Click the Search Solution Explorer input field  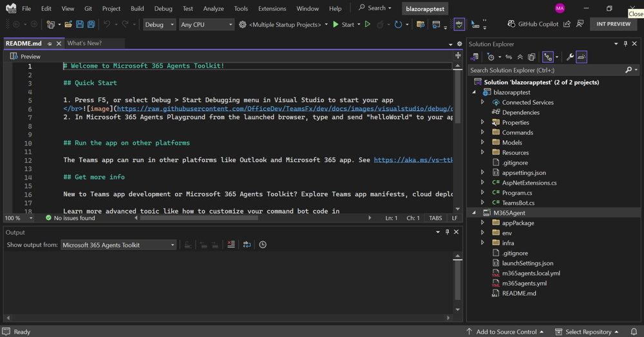(546, 70)
